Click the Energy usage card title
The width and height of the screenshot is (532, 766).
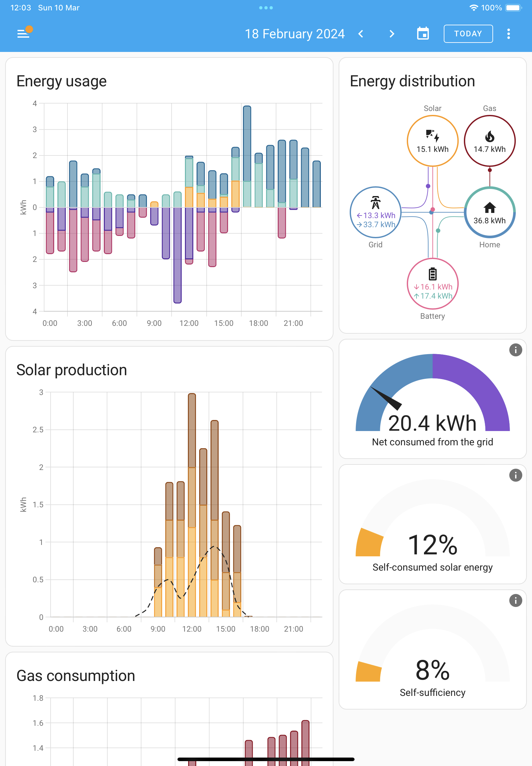(x=62, y=81)
